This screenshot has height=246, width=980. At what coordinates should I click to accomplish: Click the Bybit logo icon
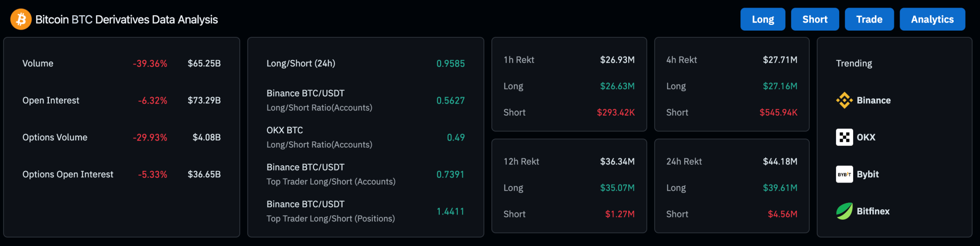click(x=844, y=174)
